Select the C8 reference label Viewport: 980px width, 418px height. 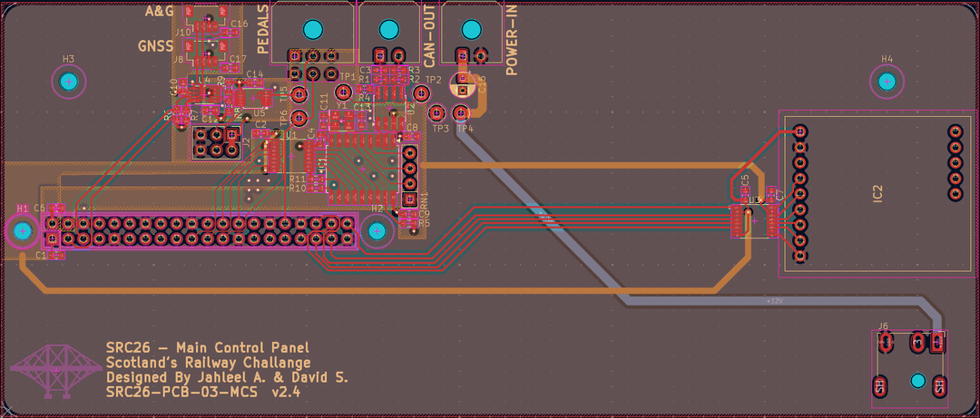(x=412, y=128)
